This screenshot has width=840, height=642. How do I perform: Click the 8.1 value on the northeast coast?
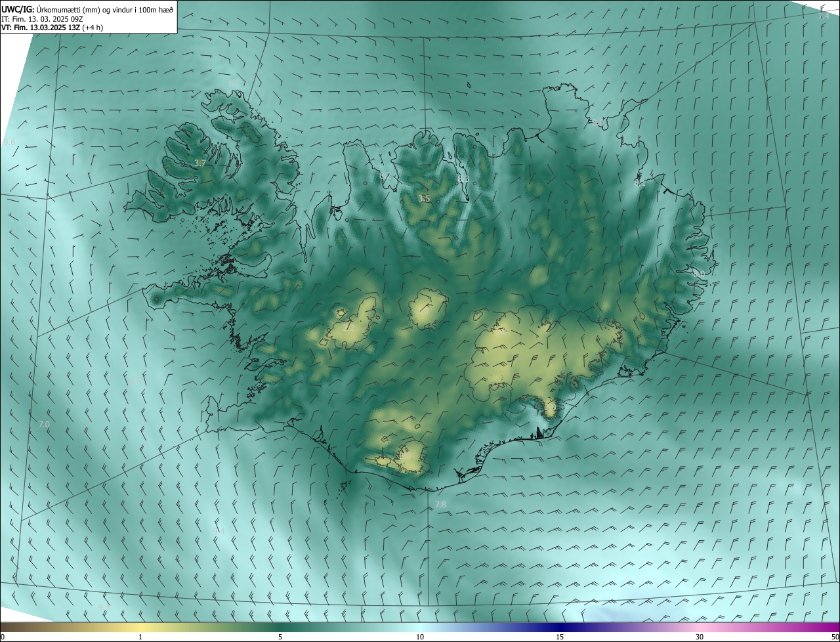click(x=639, y=183)
